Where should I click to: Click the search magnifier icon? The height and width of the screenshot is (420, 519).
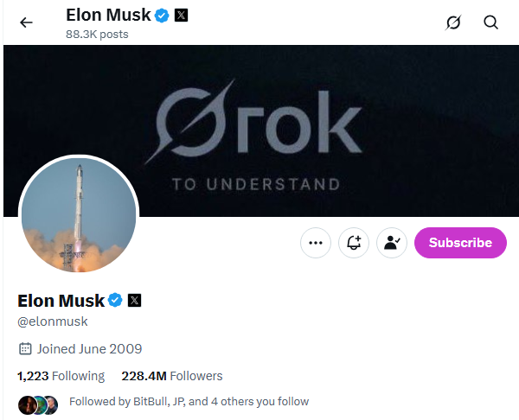(x=491, y=22)
